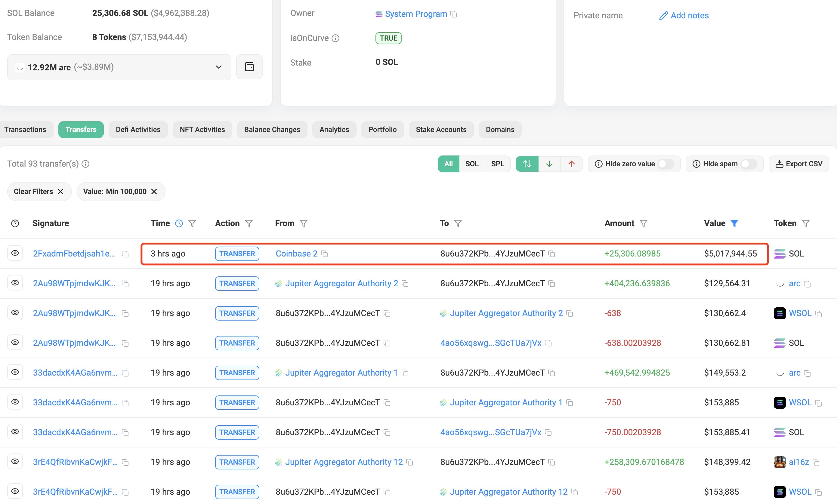Expand the 12.92M arc token dropdown

pyautogui.click(x=119, y=67)
